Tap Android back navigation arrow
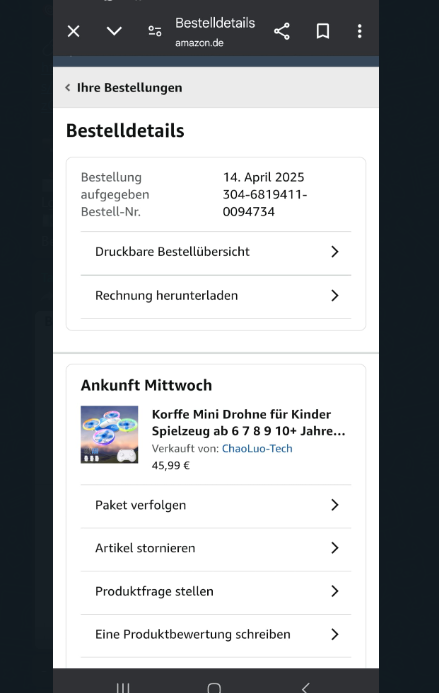The image size is (439, 693). coord(305,688)
